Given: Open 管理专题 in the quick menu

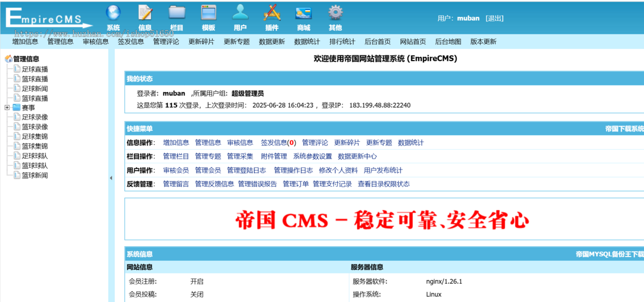Looking at the screenshot, I should click(x=208, y=157).
